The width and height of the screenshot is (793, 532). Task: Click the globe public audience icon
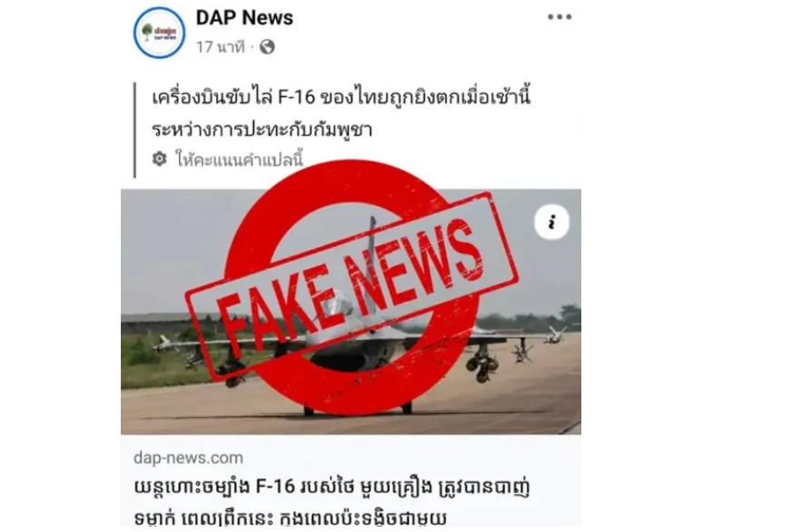coord(267,47)
